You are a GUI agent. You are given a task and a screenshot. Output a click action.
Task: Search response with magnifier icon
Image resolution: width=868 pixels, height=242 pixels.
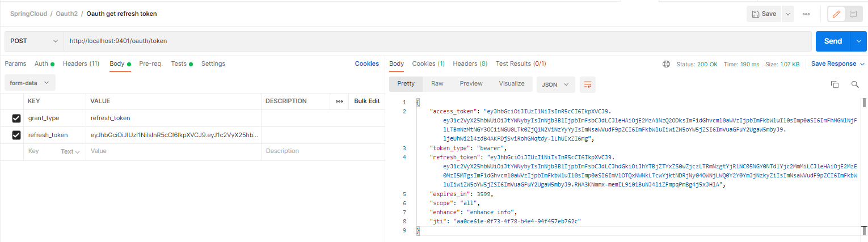855,84
